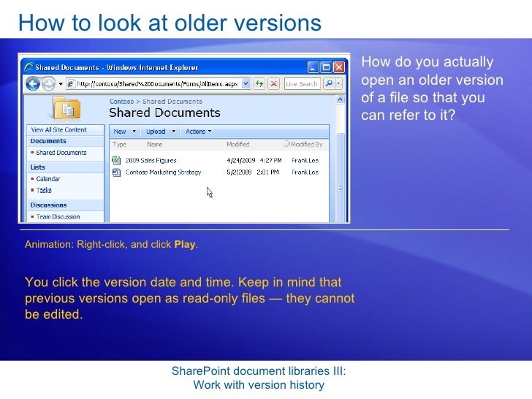This screenshot has width=532, height=399.
Task: Sort by the Modified column header
Action: 237,144
